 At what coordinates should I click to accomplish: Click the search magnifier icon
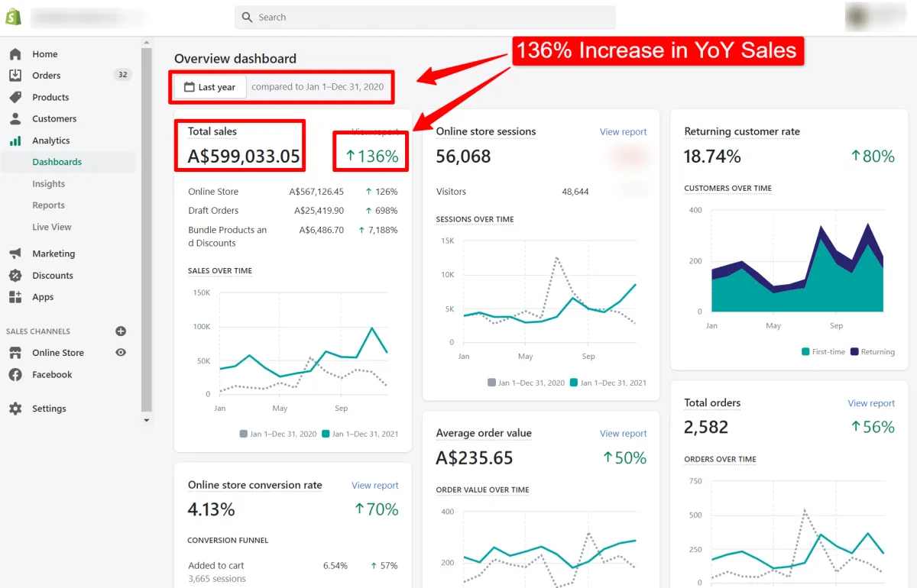(247, 17)
